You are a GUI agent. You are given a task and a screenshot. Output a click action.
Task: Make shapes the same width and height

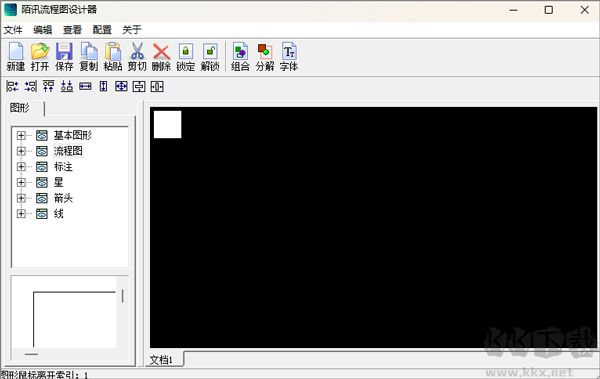pyautogui.click(x=121, y=86)
